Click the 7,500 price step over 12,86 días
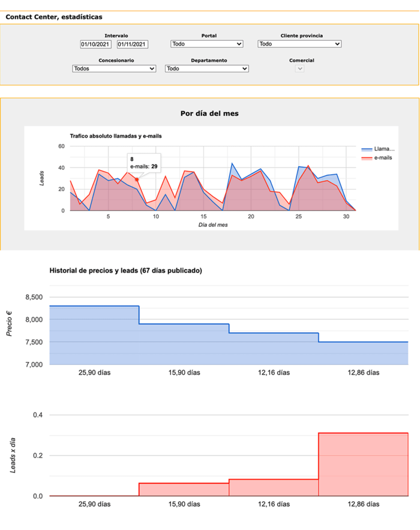The height and width of the screenshot is (530, 420). pos(363,353)
